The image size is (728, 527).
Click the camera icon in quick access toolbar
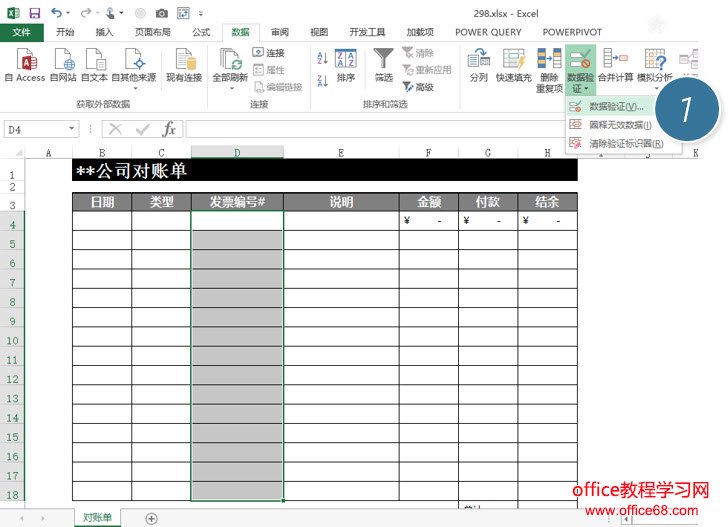coord(162,13)
